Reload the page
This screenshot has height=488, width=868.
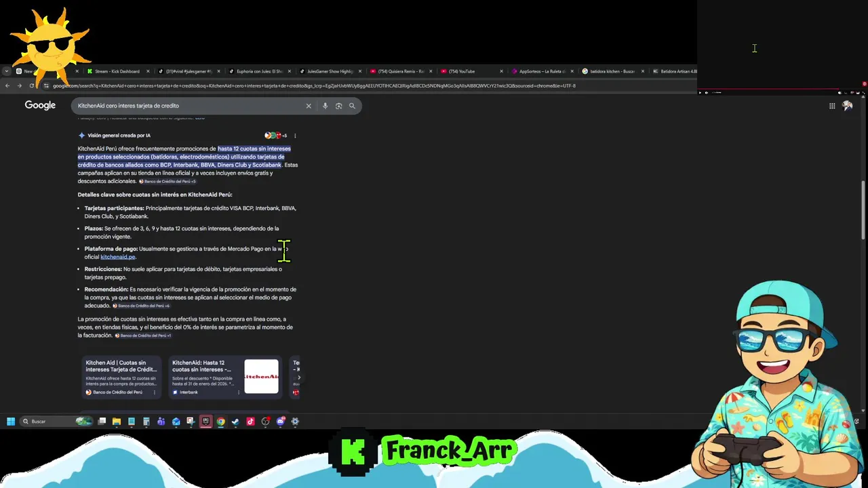click(x=31, y=86)
